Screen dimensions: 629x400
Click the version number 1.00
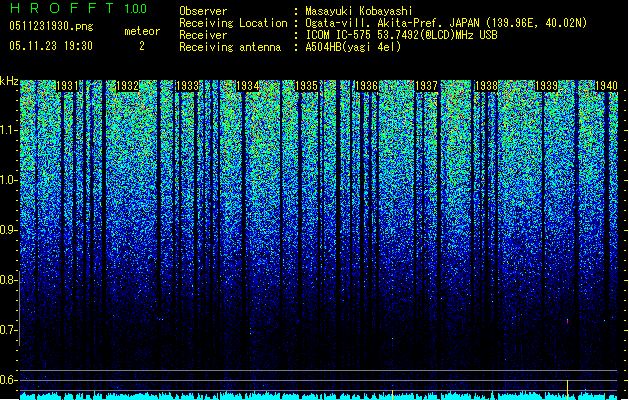(x=136, y=9)
